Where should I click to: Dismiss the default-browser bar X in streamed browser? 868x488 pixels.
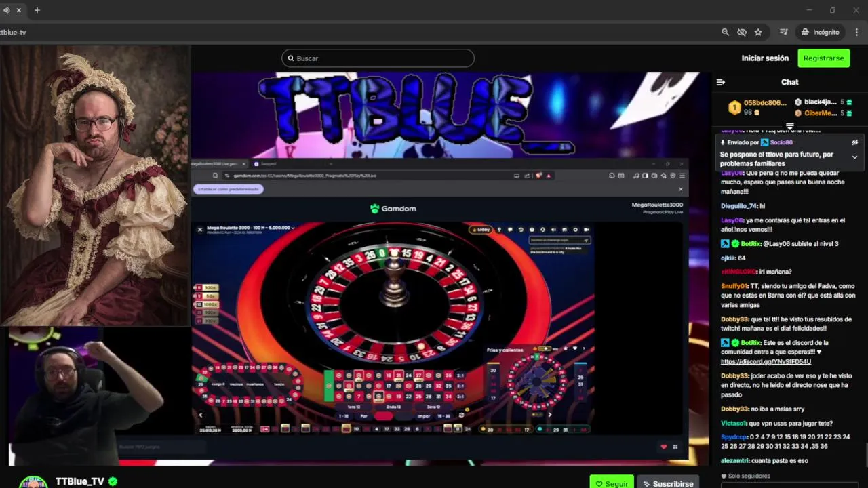point(682,189)
